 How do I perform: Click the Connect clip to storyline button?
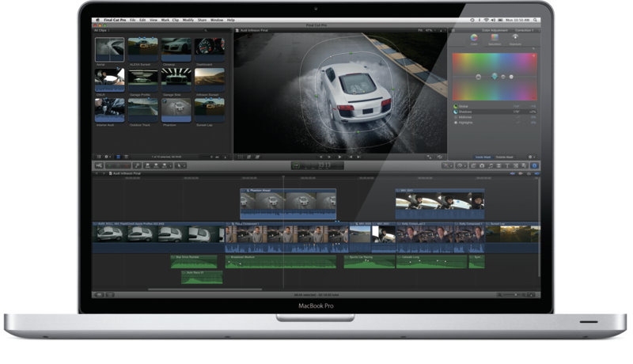click(147, 165)
